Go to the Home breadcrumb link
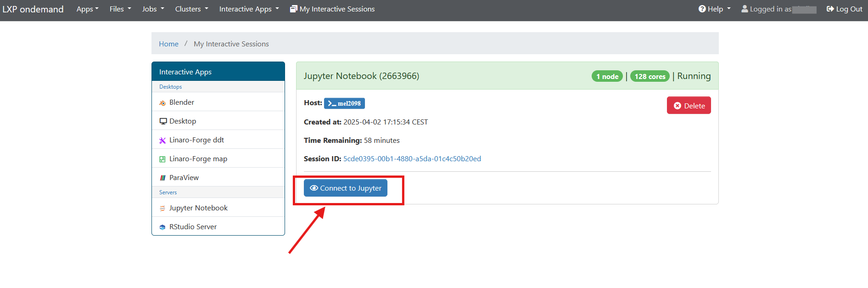 click(x=168, y=44)
